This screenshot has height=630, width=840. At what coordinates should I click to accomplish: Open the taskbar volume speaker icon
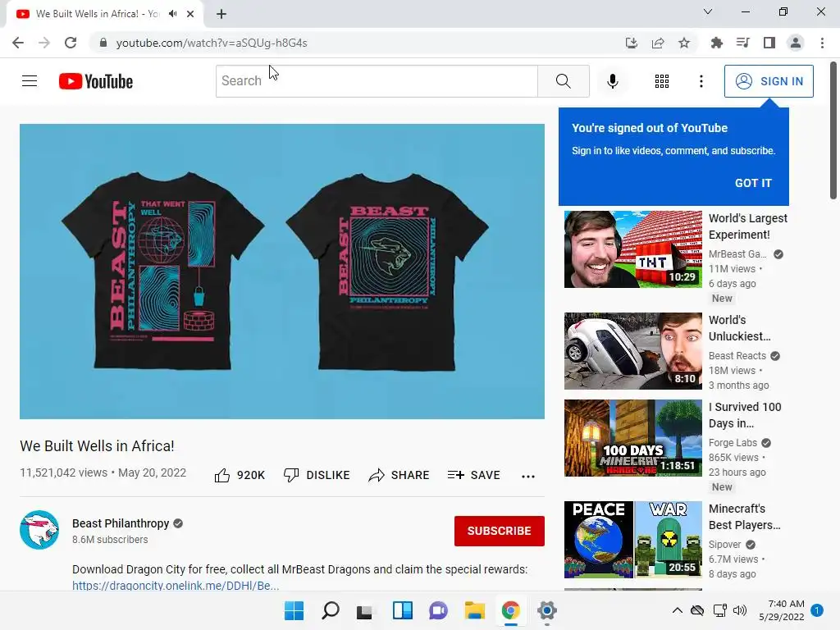(740, 610)
